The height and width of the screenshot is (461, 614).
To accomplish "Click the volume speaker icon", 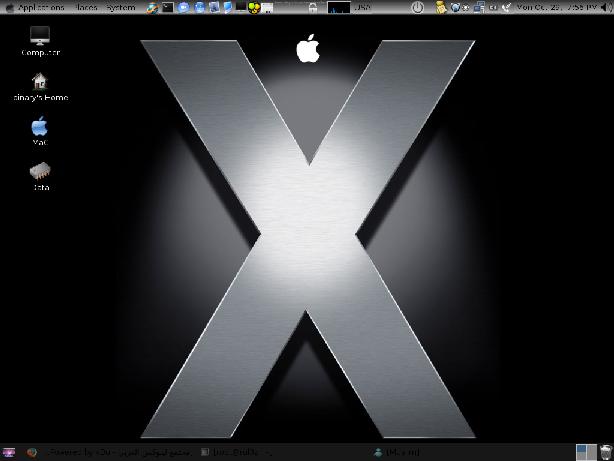I will pos(606,7).
